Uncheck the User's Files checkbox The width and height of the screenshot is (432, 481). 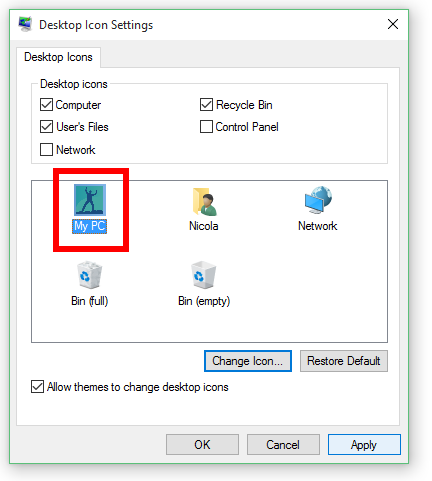(x=46, y=127)
